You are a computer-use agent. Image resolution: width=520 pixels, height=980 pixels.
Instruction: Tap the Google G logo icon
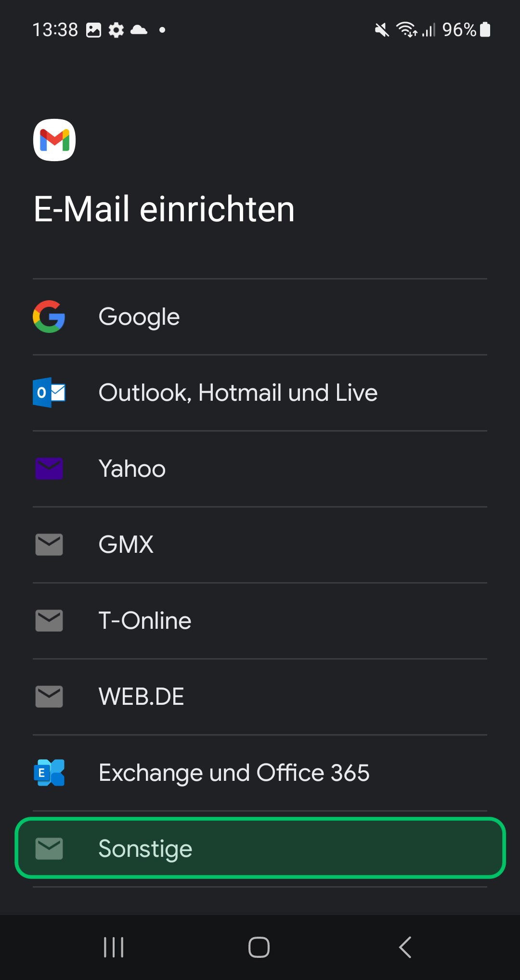pyautogui.click(x=49, y=317)
